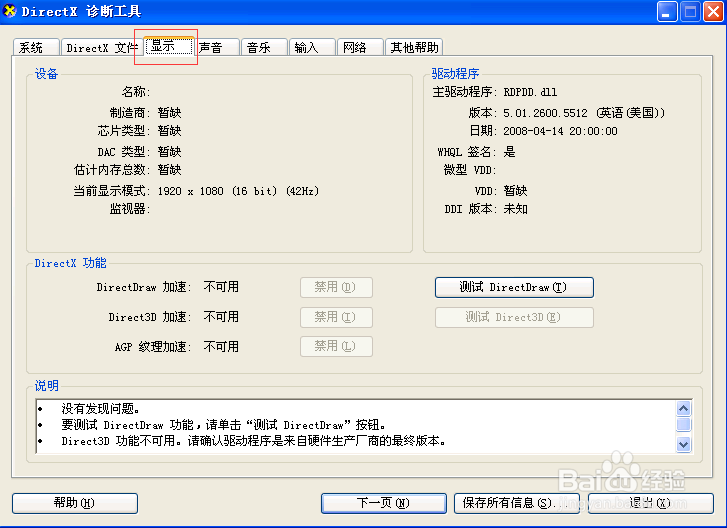Maximize the DirectX diagnostic window
Image resolution: width=727 pixels, height=528 pixels.
[690, 12]
